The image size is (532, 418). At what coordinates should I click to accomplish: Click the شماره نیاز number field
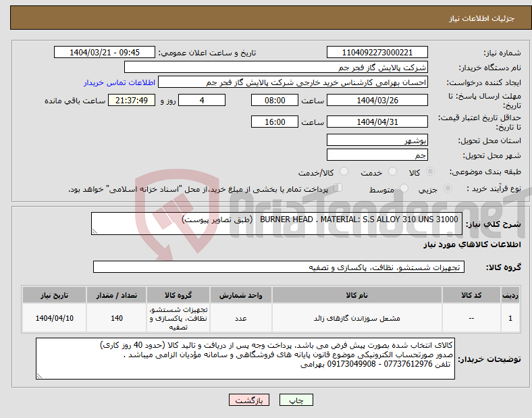[377, 52]
